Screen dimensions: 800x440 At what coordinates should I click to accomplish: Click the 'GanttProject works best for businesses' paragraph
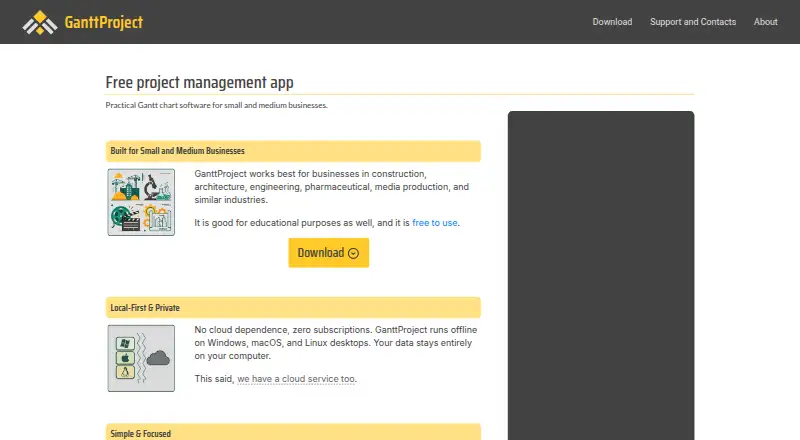[332, 187]
